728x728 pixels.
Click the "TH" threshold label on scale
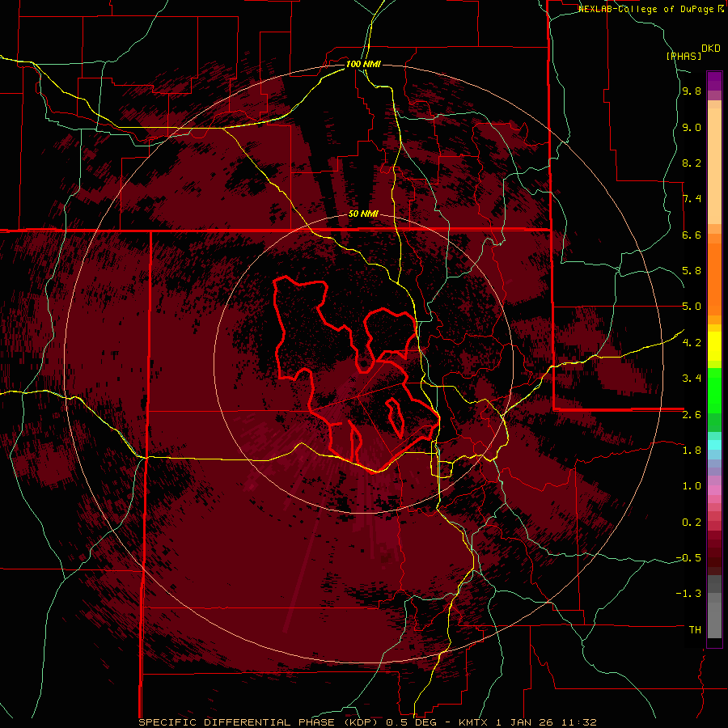(x=695, y=630)
